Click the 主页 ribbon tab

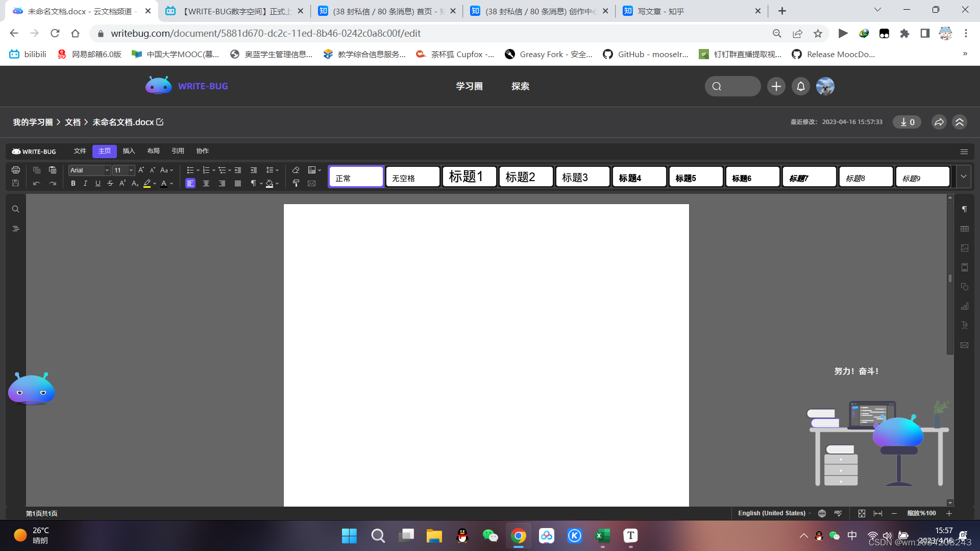pyautogui.click(x=104, y=151)
